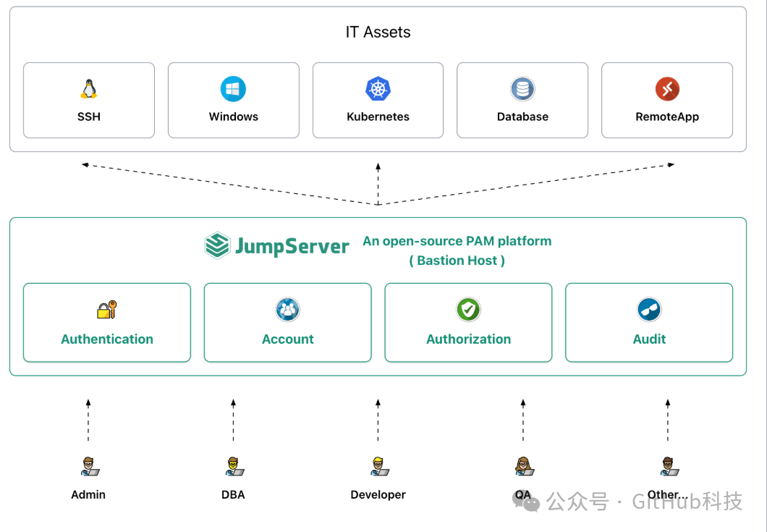Viewport: 767px width, 532px height.
Task: Click the "Authentication" label
Action: 106,339
